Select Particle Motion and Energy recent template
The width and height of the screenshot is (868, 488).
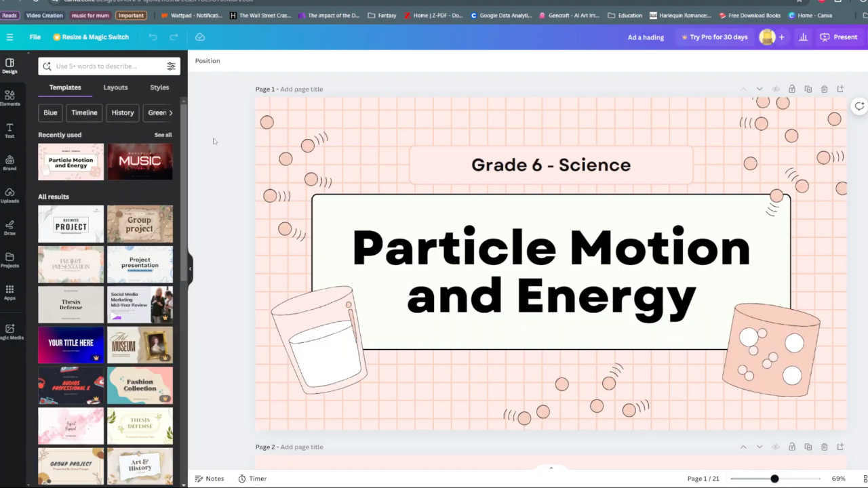[x=71, y=161]
